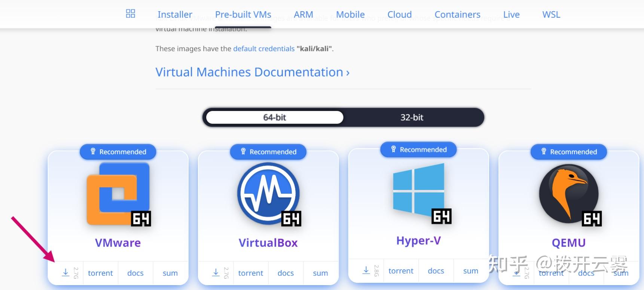The width and height of the screenshot is (644, 290).
Task: Get the VirtualBox torrent
Action: [x=251, y=273]
